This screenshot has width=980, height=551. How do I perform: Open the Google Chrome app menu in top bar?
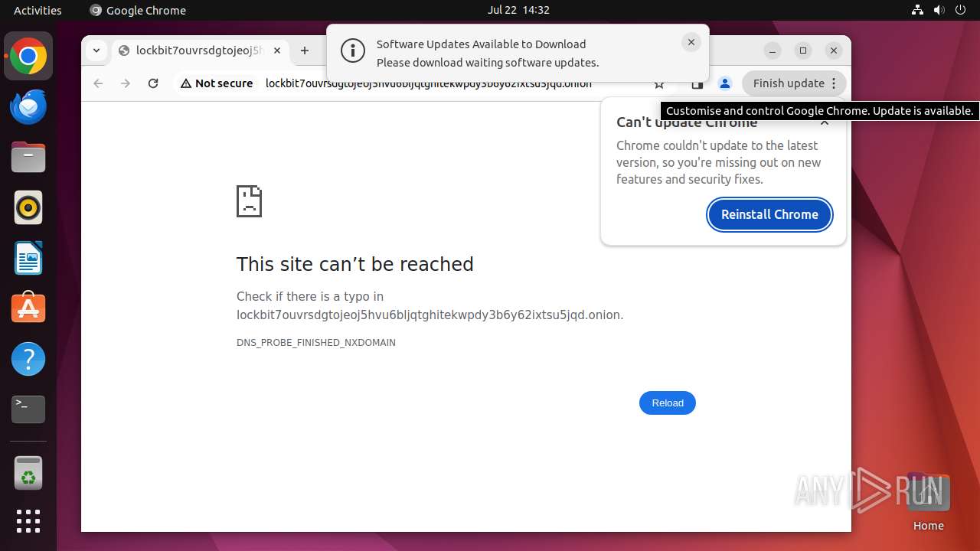coord(138,10)
